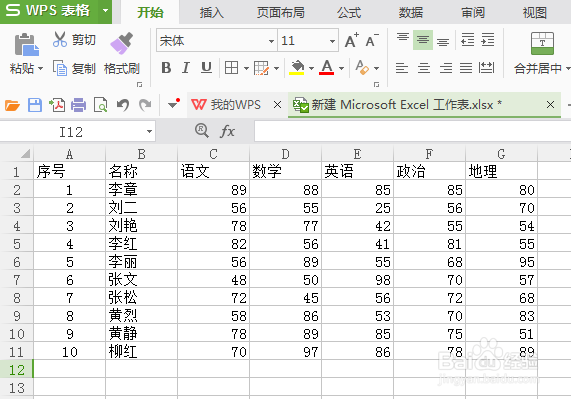
Task: Open the 公式 ribbon tab
Action: 349,12
